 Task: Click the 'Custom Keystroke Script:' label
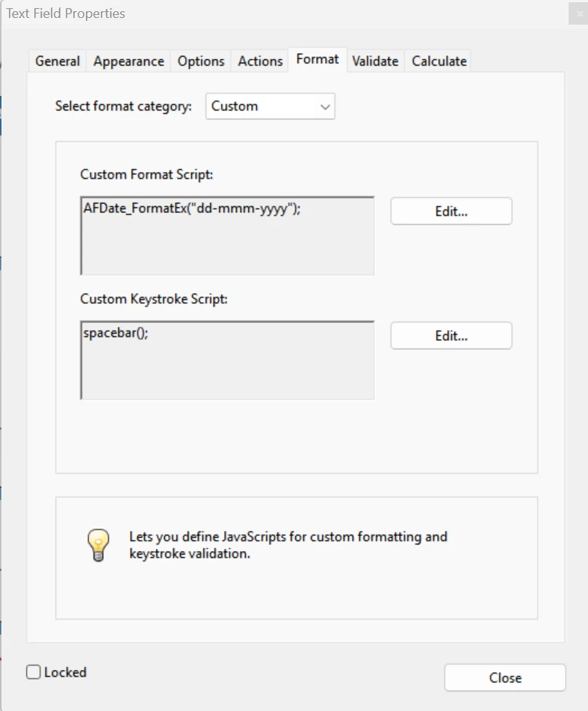tap(154, 299)
